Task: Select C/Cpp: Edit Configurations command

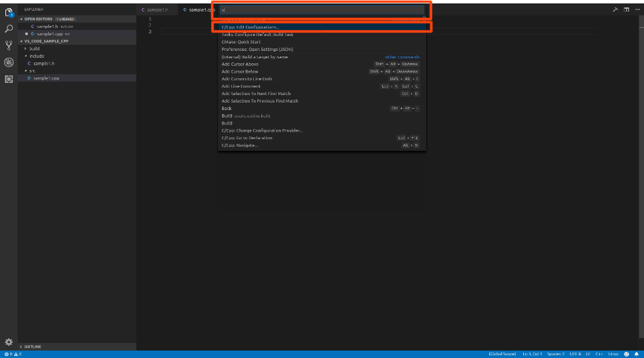Action: tap(322, 27)
